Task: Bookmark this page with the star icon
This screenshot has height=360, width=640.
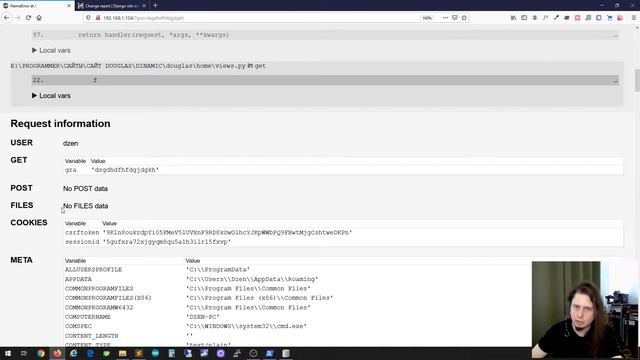Action: coord(464,18)
